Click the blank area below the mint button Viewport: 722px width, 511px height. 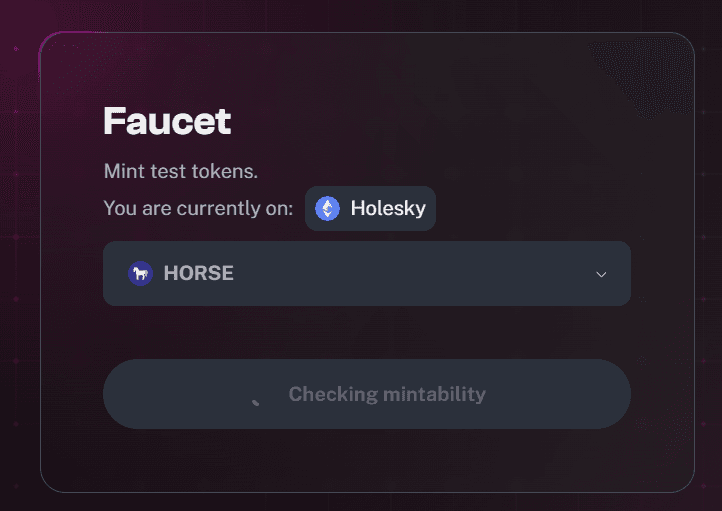tap(367, 460)
